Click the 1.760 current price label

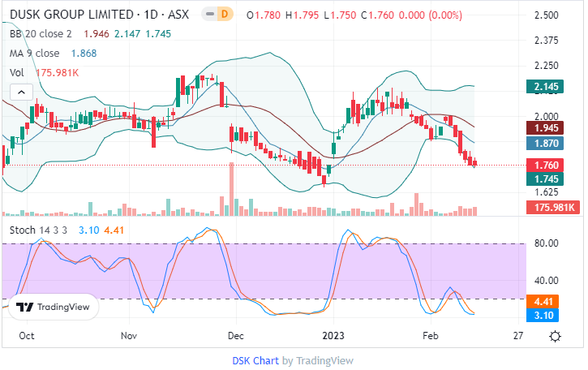click(543, 166)
